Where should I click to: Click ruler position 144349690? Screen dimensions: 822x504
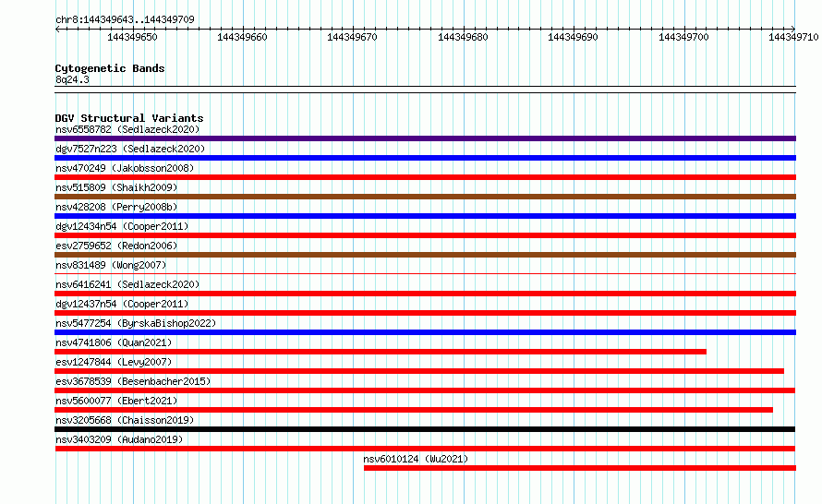pos(573,37)
